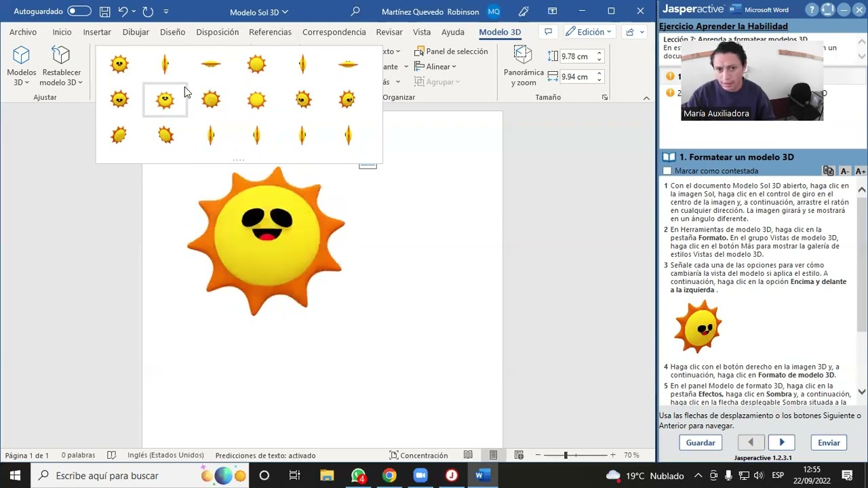Open the MQ account avatar
Screen dimensions: 868x488
point(494,12)
